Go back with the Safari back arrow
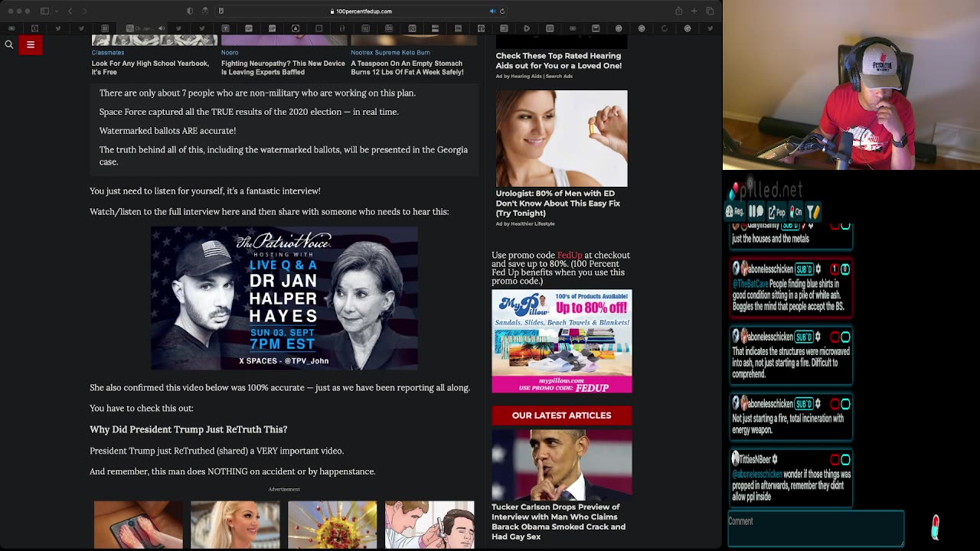This screenshot has width=980, height=551. 70,11
